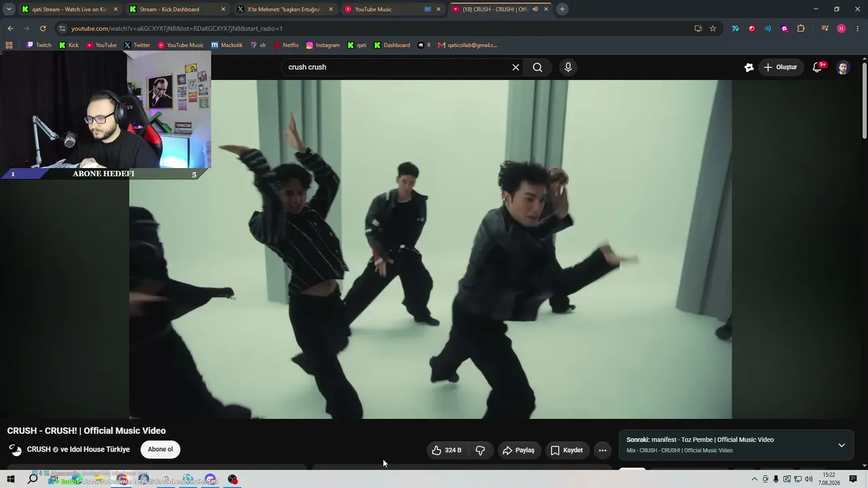Dislike the video with thumbs-down button
The height and width of the screenshot is (488, 868).
click(x=480, y=450)
